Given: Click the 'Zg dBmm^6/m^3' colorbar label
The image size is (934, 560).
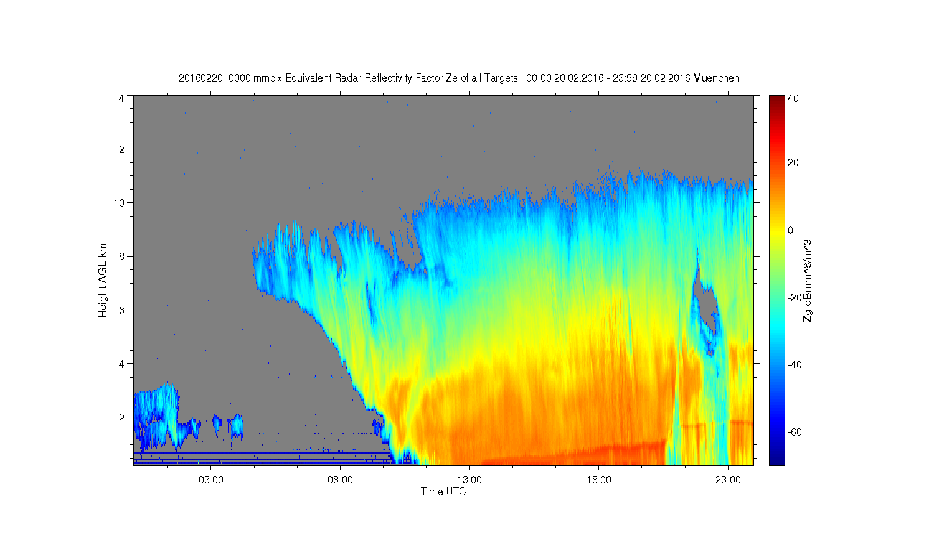Looking at the screenshot, I should 808,281.
